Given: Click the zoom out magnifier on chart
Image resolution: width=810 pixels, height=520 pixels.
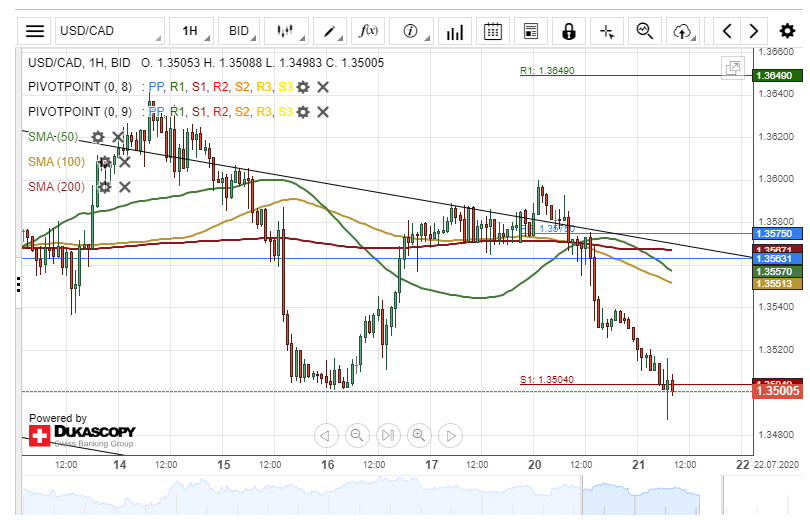Looking at the screenshot, I should point(356,435).
